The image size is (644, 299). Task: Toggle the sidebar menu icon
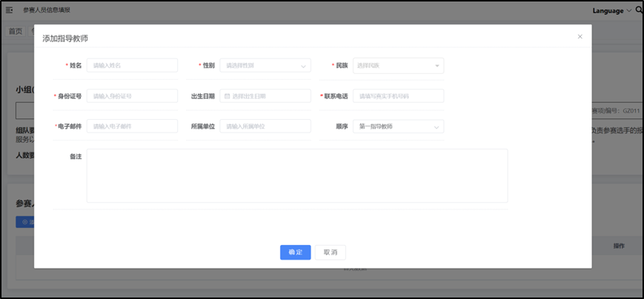tap(9, 10)
